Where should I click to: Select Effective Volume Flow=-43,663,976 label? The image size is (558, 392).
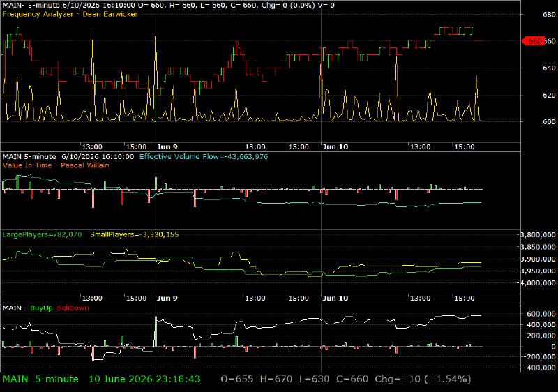(204, 156)
